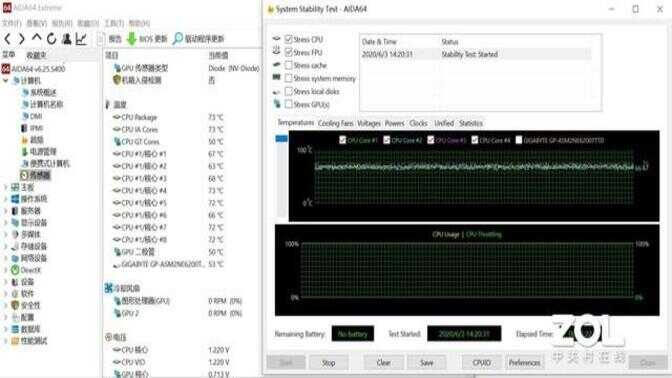Uncheck CPU Core #1 in temperature graph
Viewport: 672px width, 378px height.
pos(342,140)
